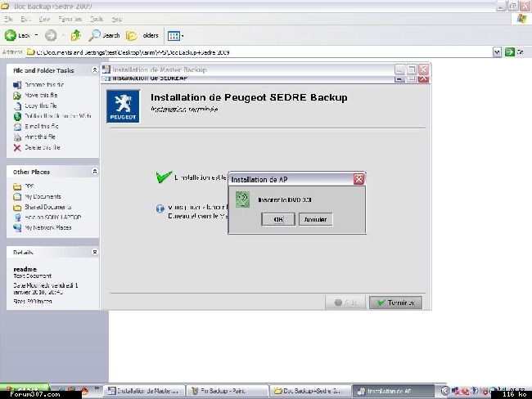Open the View menu
Viewport: 532px width, 399px height.
(x=44, y=19)
